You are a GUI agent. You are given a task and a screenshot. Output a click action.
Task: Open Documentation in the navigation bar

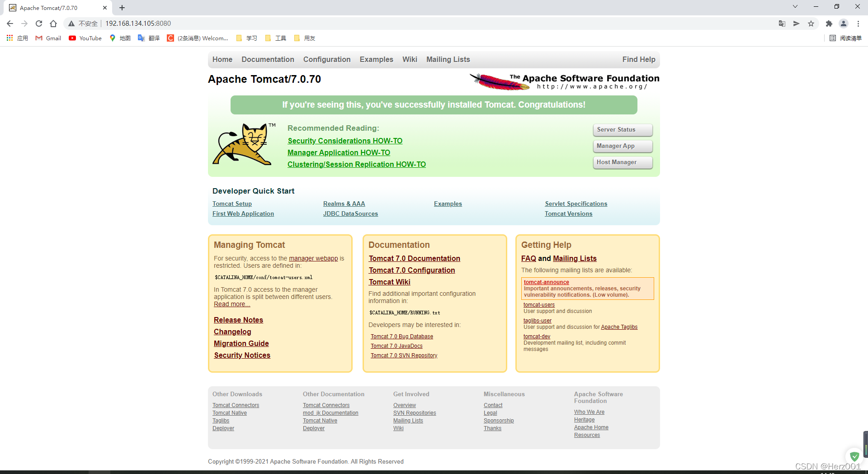coord(268,59)
